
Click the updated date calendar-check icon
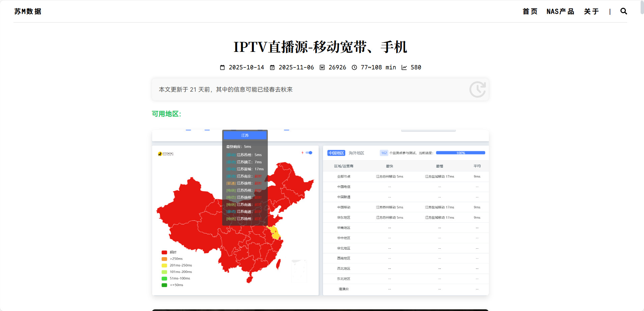(x=272, y=67)
